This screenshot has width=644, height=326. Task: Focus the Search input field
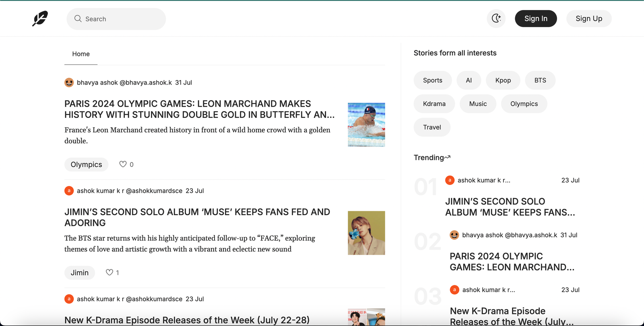116,19
